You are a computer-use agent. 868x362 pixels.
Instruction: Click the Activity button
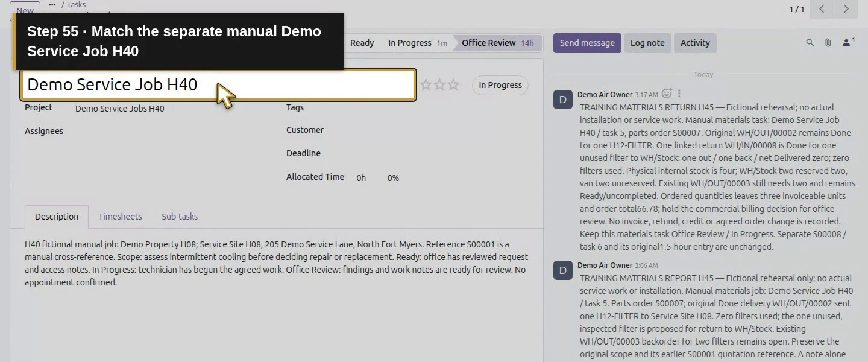[695, 43]
